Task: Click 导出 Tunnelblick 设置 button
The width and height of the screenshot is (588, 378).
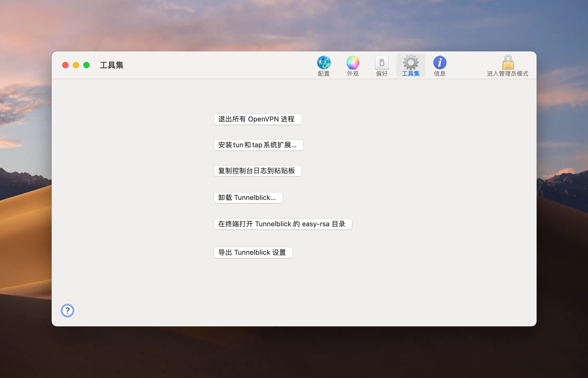Action: click(253, 252)
